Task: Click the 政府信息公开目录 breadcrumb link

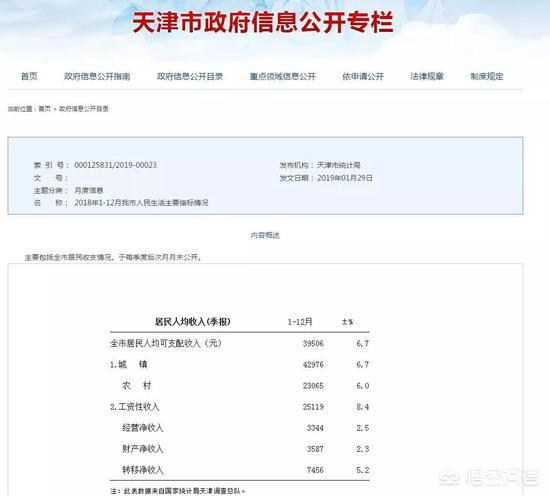Action: tap(84, 109)
